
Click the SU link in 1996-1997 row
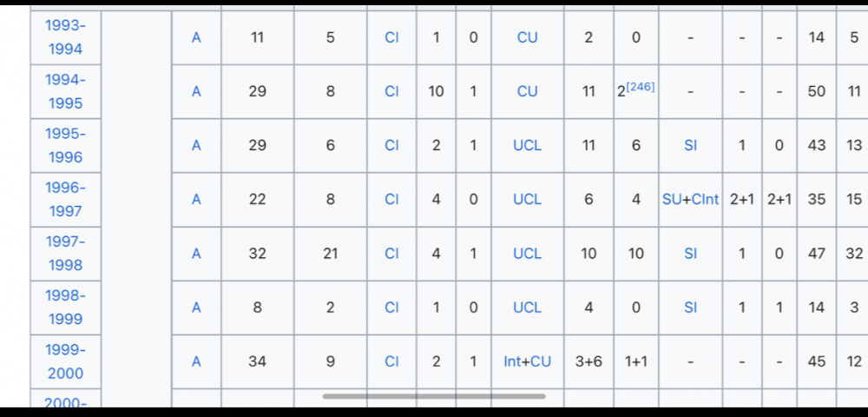tap(672, 199)
